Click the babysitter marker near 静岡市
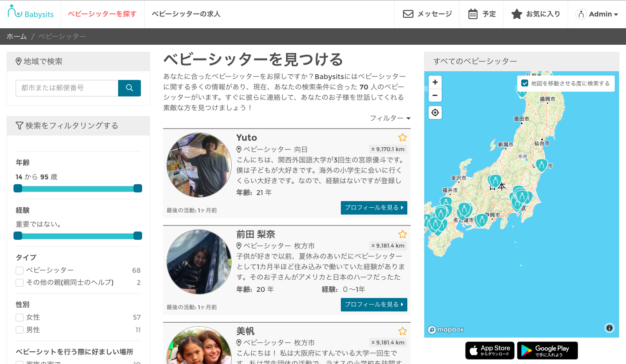The height and width of the screenshot is (364, 626). pyautogui.click(x=482, y=220)
